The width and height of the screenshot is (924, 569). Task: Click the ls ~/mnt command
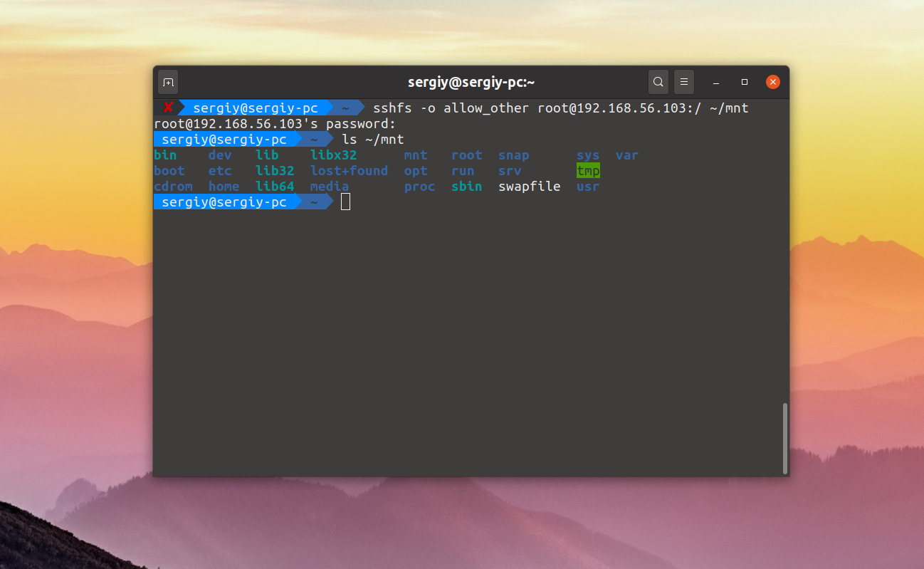coord(373,140)
